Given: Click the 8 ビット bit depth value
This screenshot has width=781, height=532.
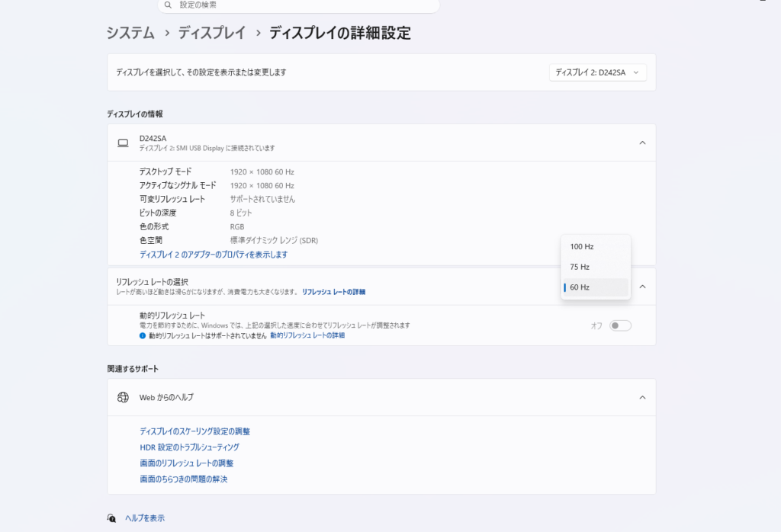Looking at the screenshot, I should 241,213.
